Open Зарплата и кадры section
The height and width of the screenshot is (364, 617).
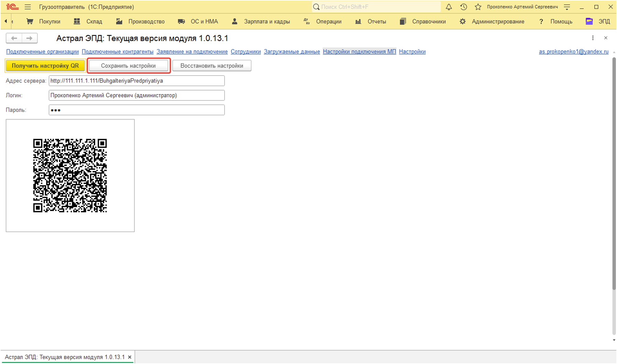pyautogui.click(x=267, y=22)
